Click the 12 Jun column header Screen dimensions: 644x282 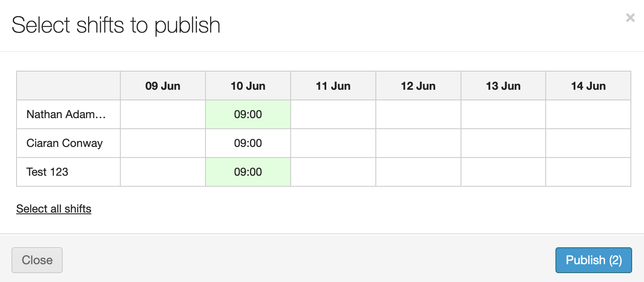(x=418, y=86)
